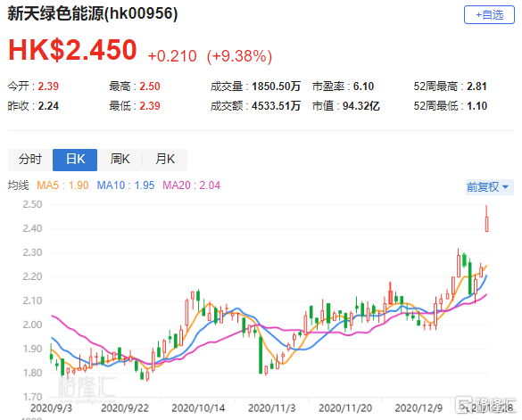522x420 pixels.
Task: Click the 52周最高 value 2.81
Action: click(476, 86)
